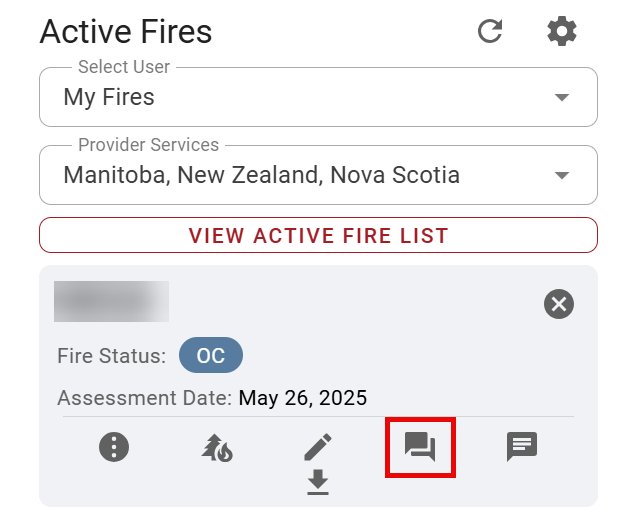Refresh the Active Fires panel
The height and width of the screenshot is (528, 634).
click(x=490, y=31)
